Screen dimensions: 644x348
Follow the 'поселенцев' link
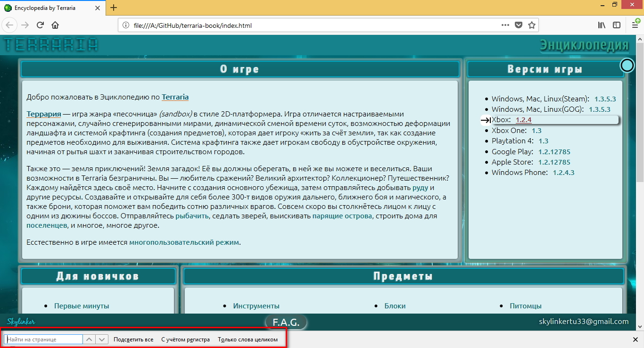[47, 225]
